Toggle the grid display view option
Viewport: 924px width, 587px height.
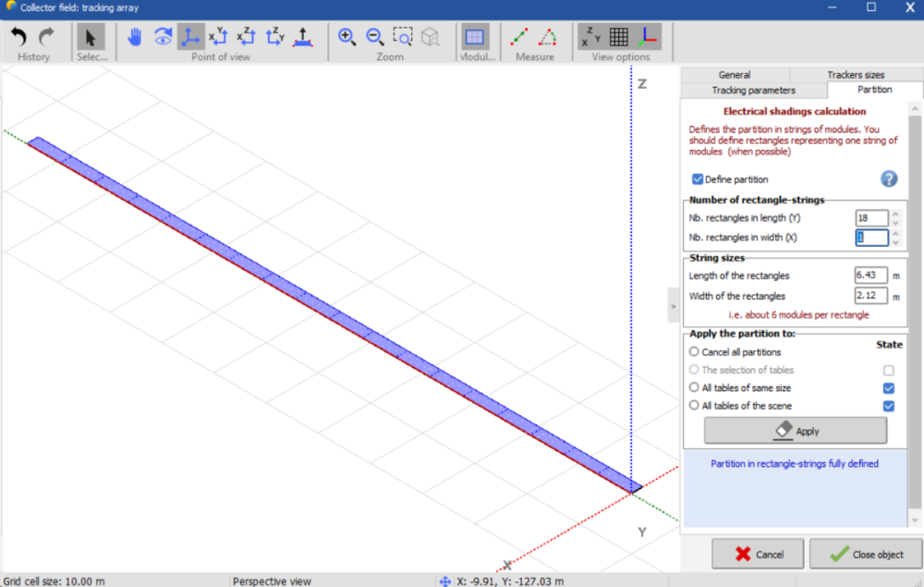[619, 37]
